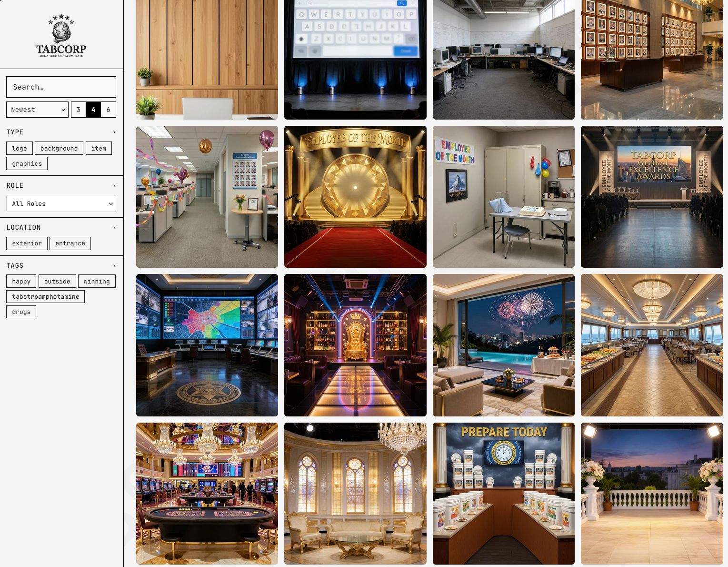
Task: Collapse the ROLE section arrow
Action: 114,185
